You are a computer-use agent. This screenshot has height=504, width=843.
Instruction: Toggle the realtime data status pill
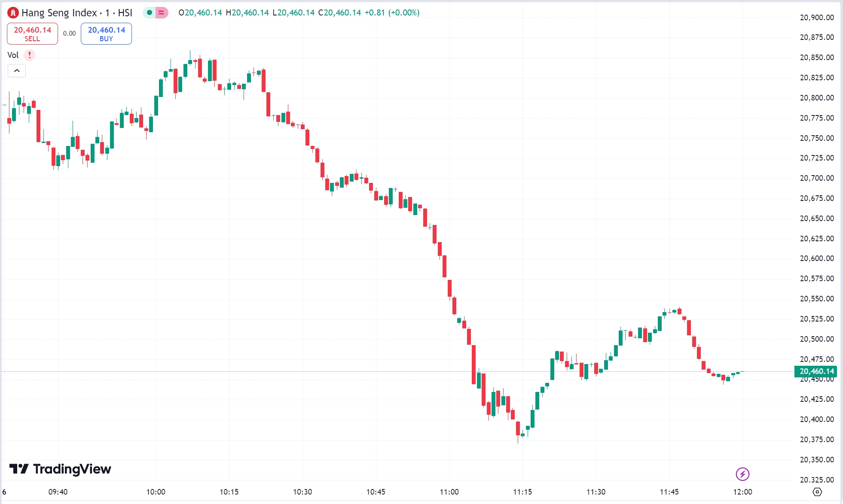(x=155, y=13)
